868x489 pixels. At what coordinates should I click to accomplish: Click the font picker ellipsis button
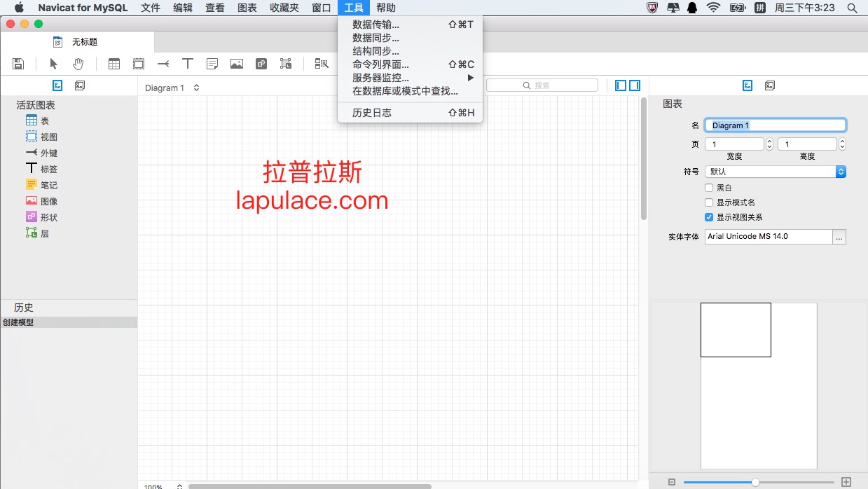[x=839, y=237]
